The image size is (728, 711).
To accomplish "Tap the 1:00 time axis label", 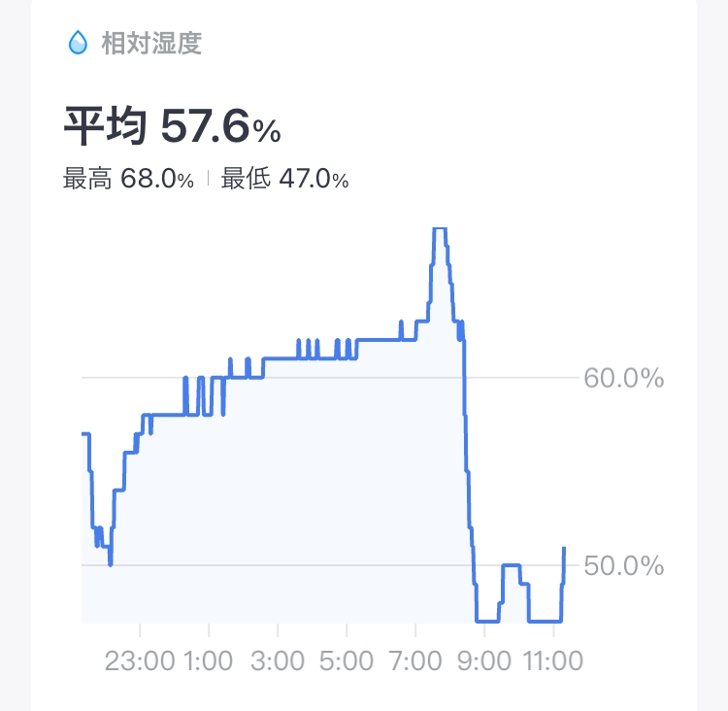I will click(x=209, y=661).
